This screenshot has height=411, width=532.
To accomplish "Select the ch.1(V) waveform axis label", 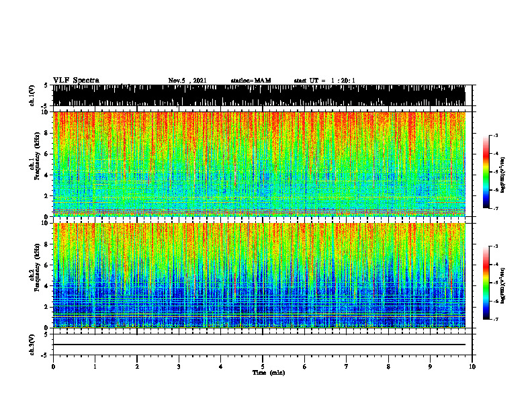I will point(32,95).
